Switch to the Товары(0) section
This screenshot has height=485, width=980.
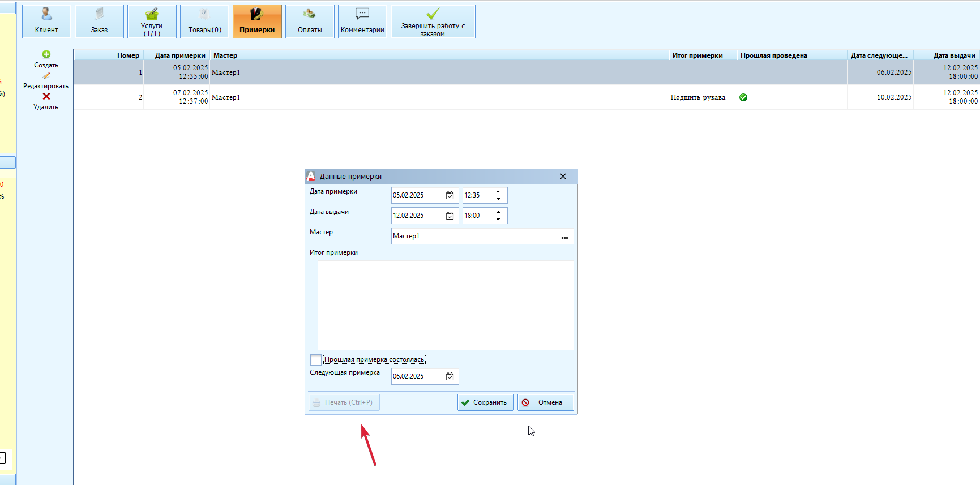pos(204,22)
